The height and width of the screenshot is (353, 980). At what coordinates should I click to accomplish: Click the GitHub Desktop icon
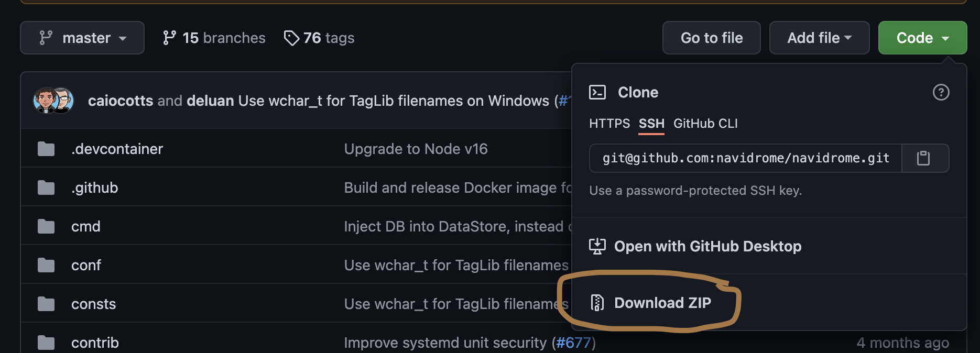(598, 246)
